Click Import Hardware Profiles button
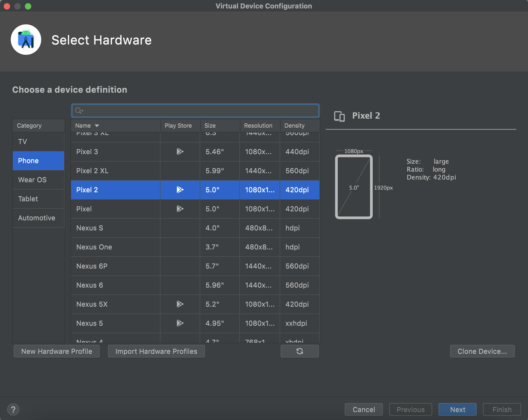Screen dimensions: 528x420 156,351
